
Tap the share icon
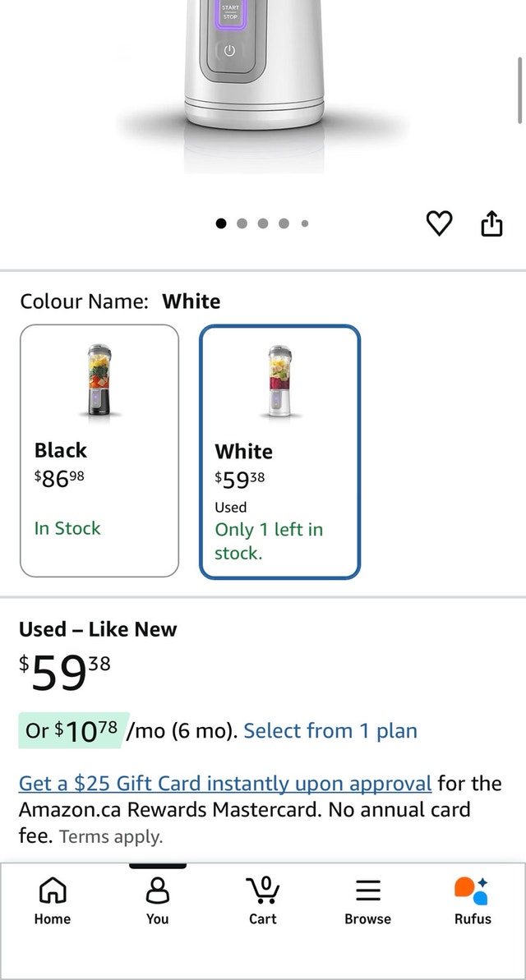click(x=491, y=223)
